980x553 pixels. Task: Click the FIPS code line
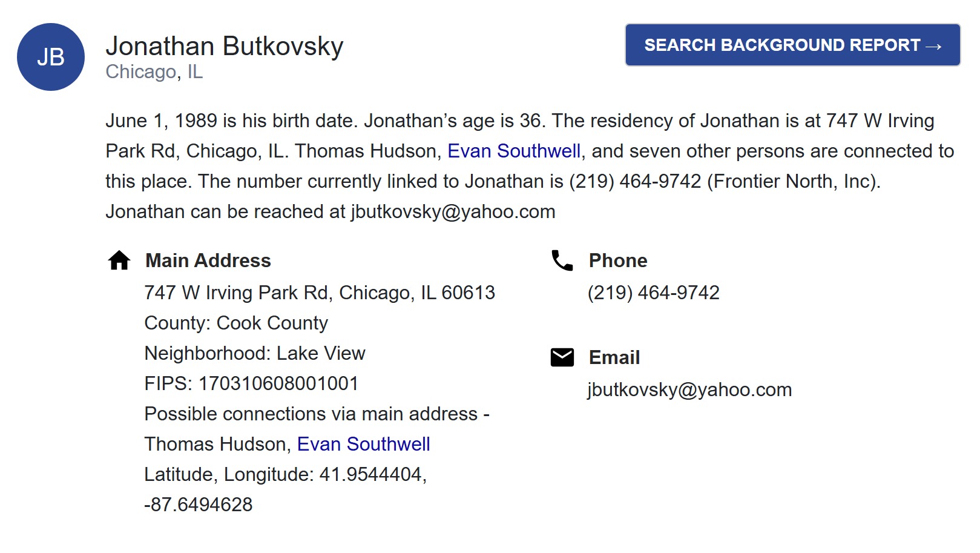(x=251, y=383)
